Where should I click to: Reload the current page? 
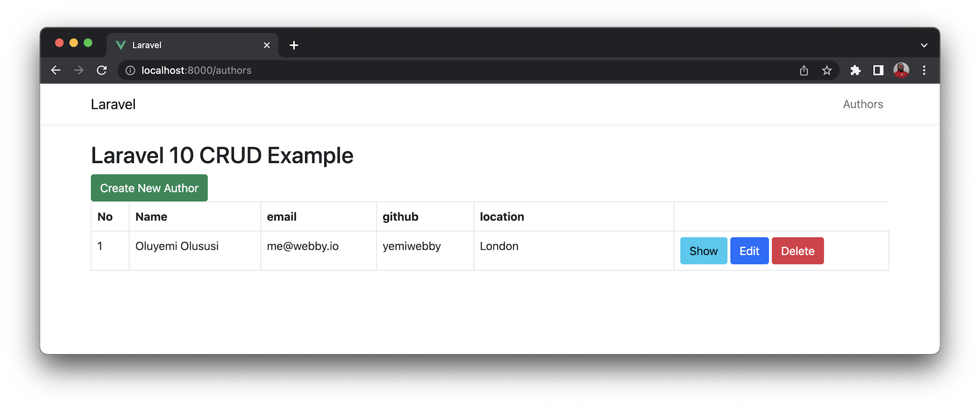click(101, 71)
